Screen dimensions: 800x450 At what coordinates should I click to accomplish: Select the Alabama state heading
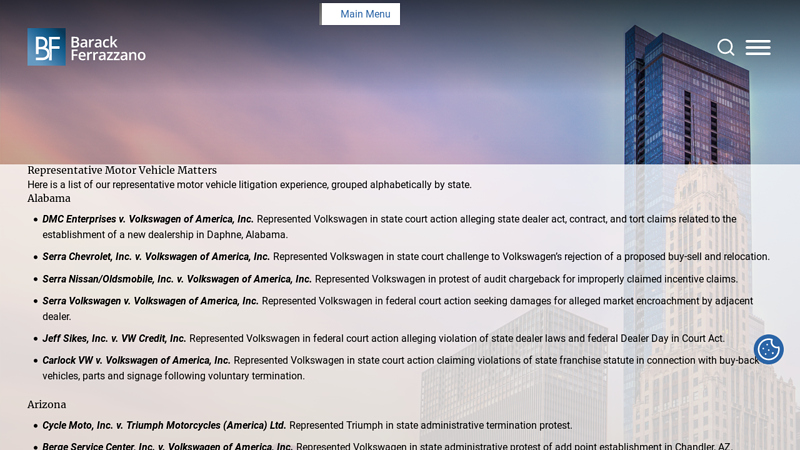tap(49, 198)
